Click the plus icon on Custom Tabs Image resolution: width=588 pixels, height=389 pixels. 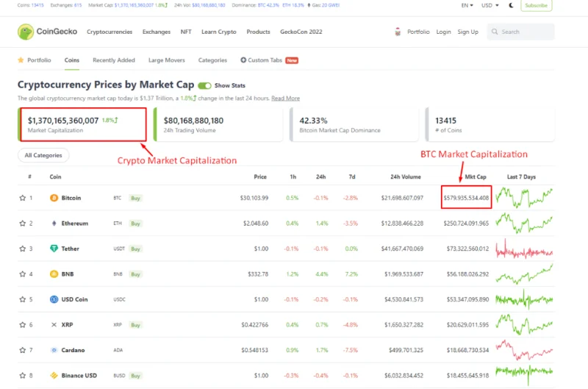(x=243, y=60)
